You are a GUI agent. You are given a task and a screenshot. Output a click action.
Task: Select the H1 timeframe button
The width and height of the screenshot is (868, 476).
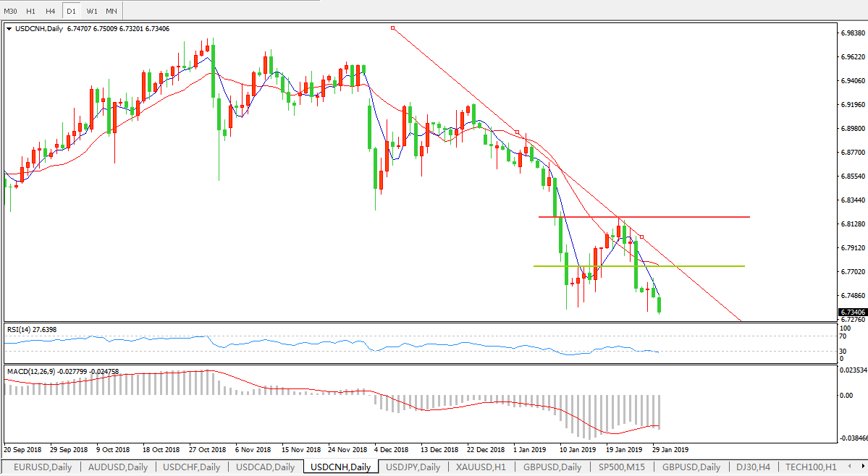point(30,12)
